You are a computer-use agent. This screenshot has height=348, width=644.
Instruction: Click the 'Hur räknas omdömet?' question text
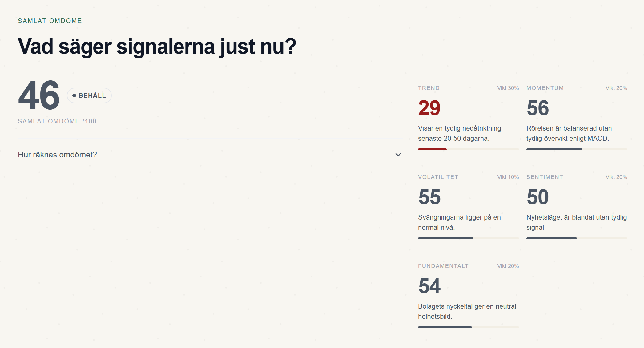[58, 155]
